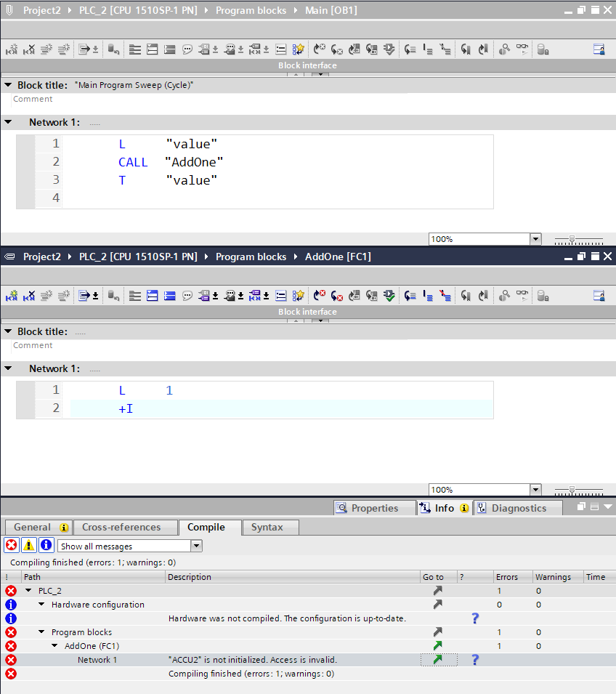Toggle the warnings filter button

(x=29, y=545)
